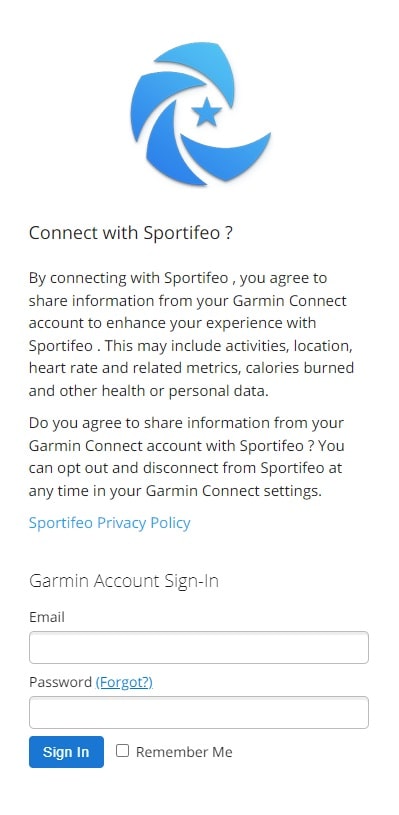Tick the Remember Me checkbox
This screenshot has height=815, width=399.
122,751
